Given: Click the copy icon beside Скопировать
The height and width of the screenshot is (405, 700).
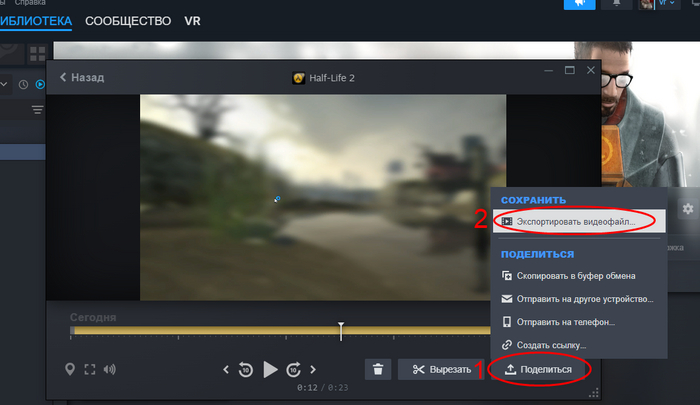Looking at the screenshot, I should coord(507,276).
